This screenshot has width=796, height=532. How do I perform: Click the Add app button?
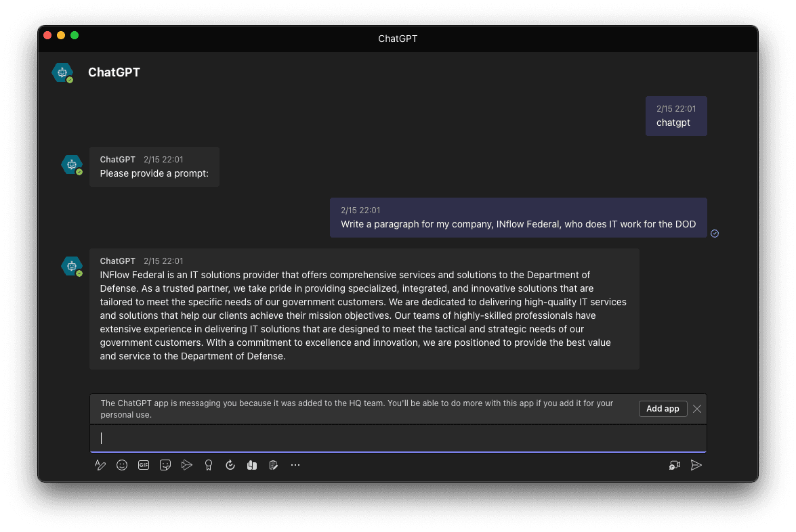[x=663, y=409]
